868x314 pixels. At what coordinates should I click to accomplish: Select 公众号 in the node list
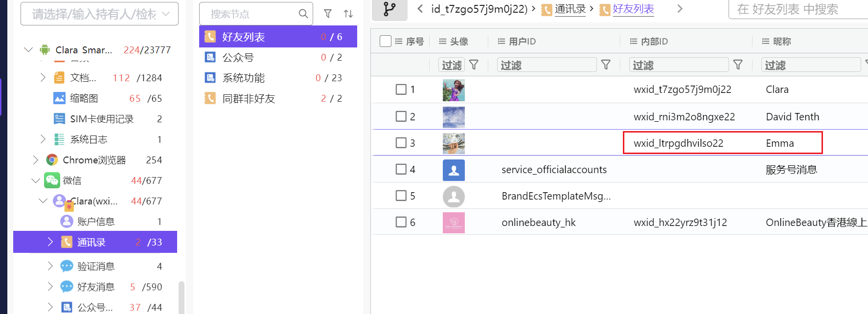(238, 58)
